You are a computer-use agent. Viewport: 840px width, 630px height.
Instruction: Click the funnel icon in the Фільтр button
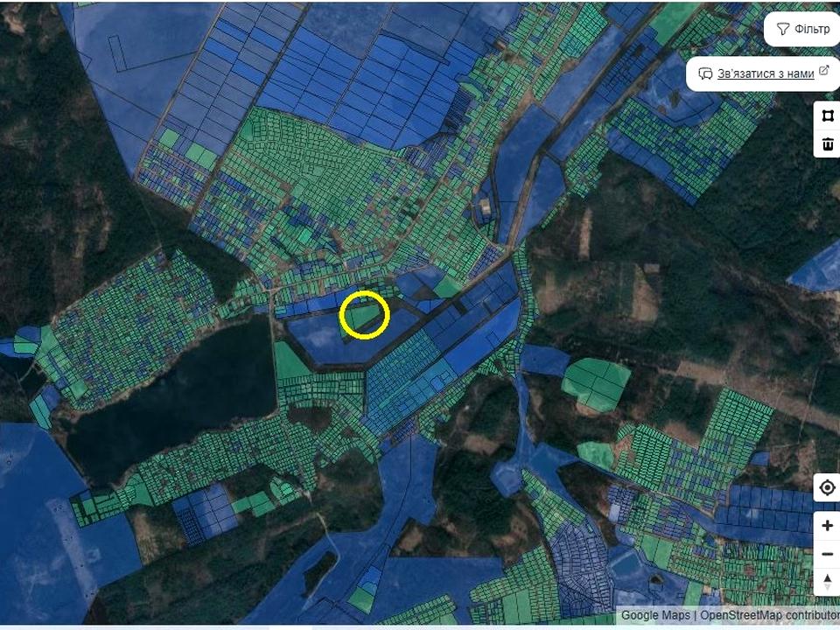click(782, 29)
